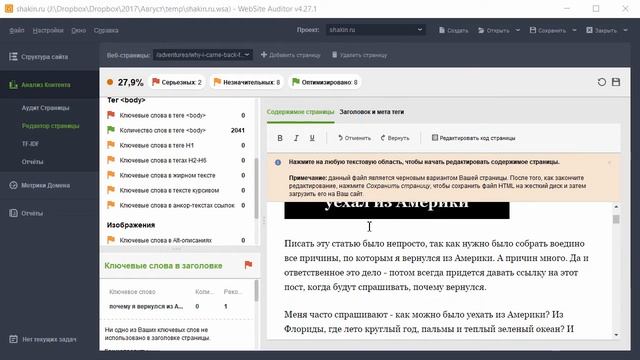Expand the Сохранить dropdown arrow
The image size is (640, 360).
tap(574, 30)
